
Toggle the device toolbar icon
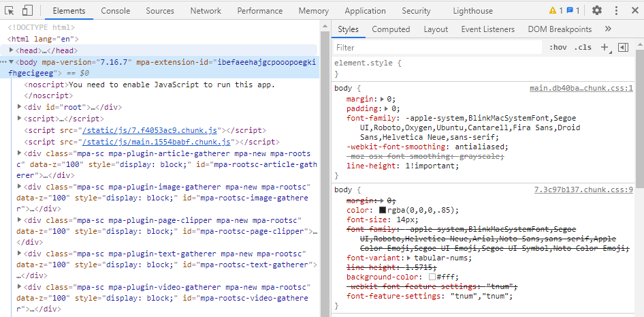click(x=27, y=11)
